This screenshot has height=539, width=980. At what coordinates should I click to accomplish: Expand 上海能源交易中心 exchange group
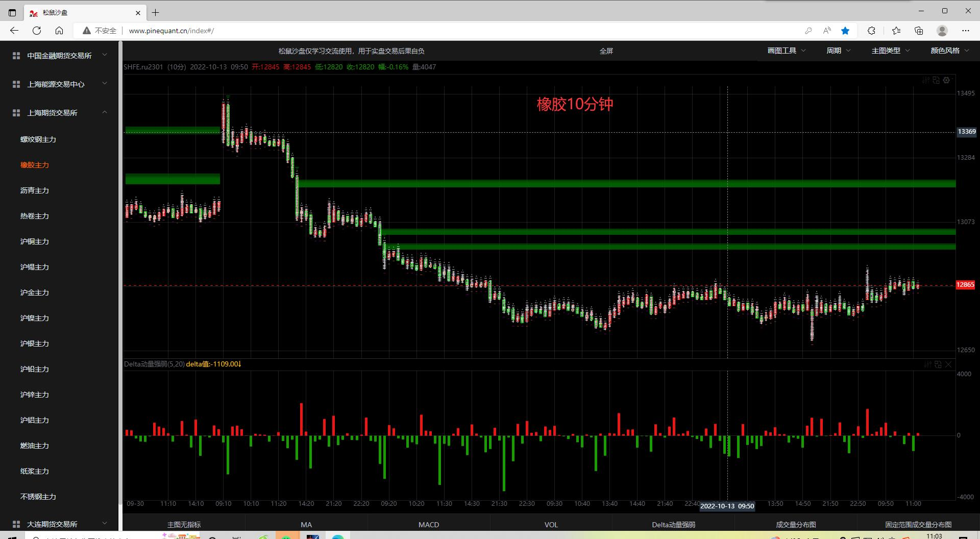click(105, 84)
